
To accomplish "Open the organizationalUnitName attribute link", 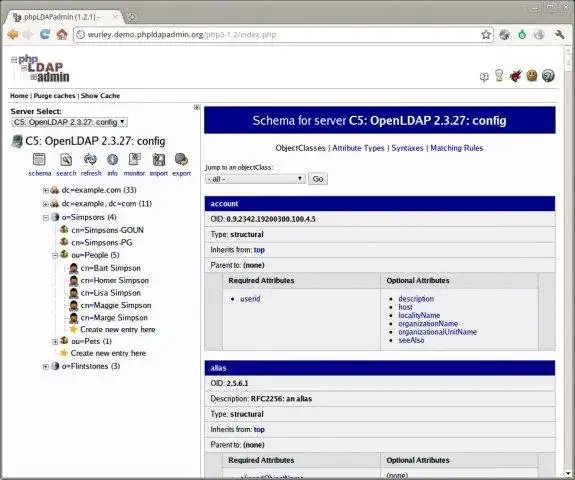I will coord(437,332).
